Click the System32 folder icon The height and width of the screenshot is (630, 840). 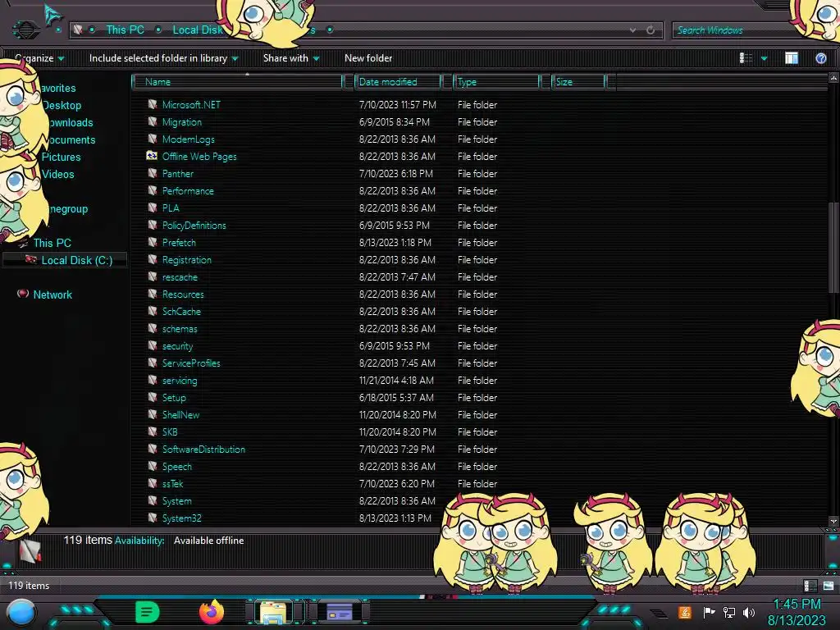click(x=152, y=518)
